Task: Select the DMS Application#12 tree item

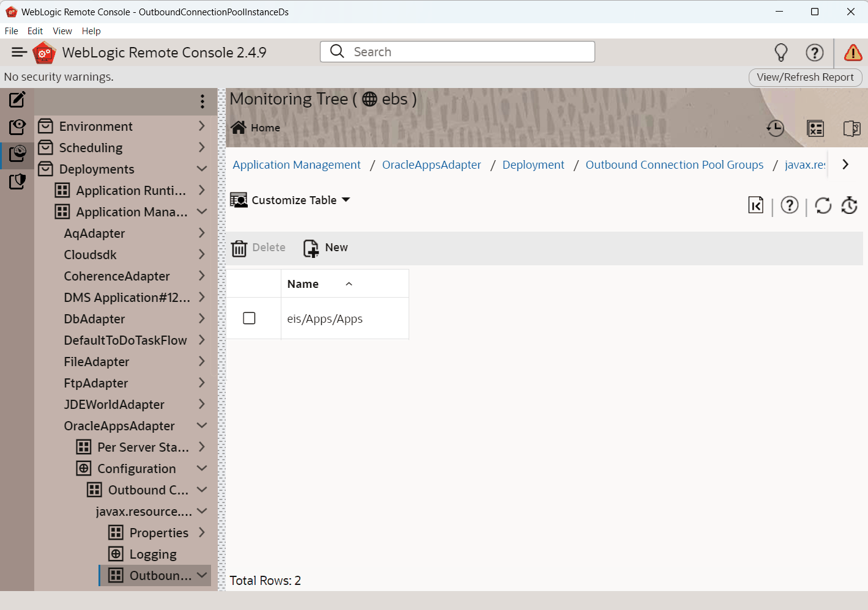Action: click(127, 298)
